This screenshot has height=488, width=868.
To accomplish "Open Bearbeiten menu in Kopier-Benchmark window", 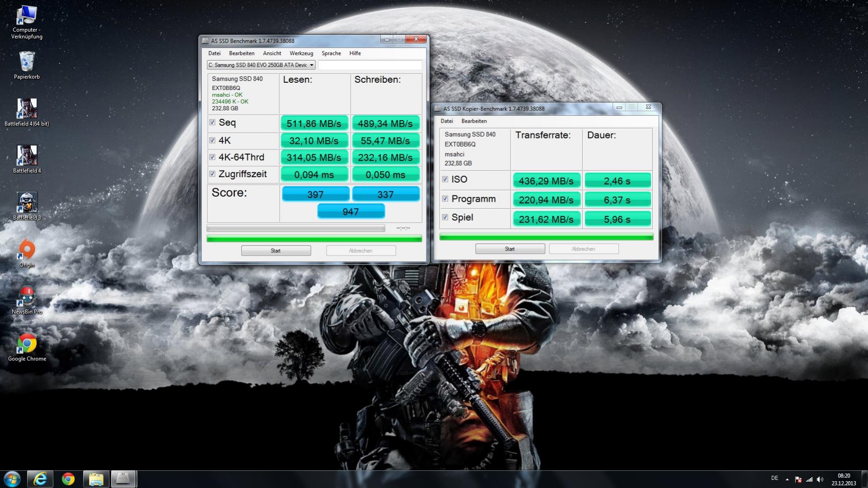I will tap(474, 121).
